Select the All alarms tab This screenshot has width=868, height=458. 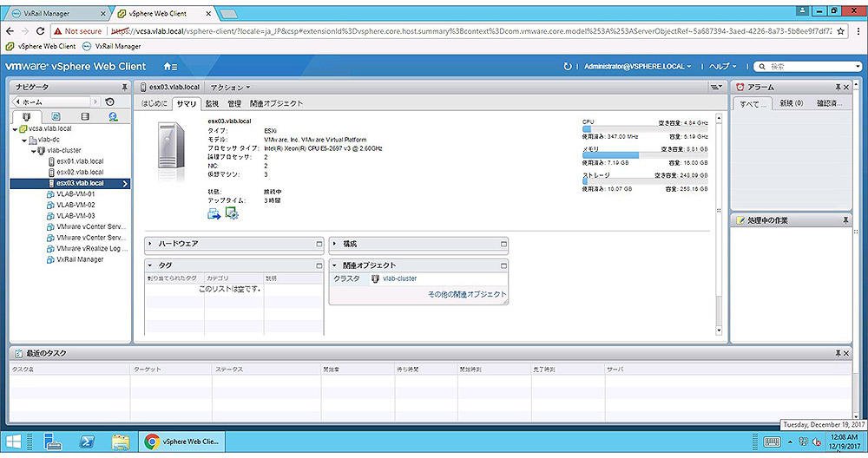pyautogui.click(x=753, y=103)
